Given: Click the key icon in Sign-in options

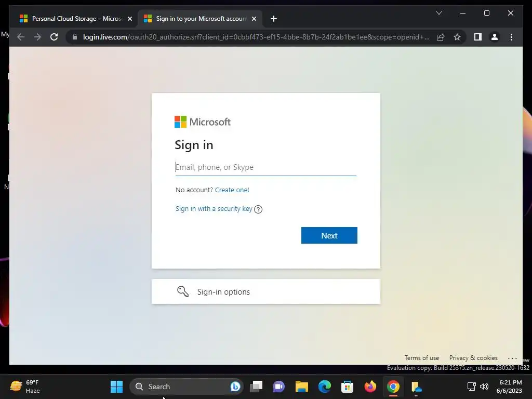Looking at the screenshot, I should click(x=183, y=291).
